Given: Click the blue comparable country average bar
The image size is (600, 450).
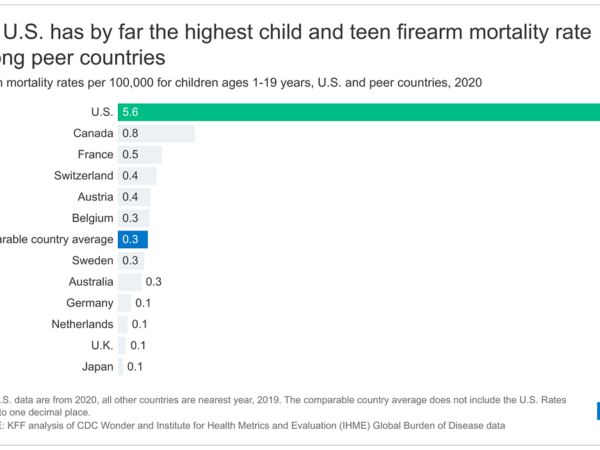Looking at the screenshot, I should tap(133, 239).
